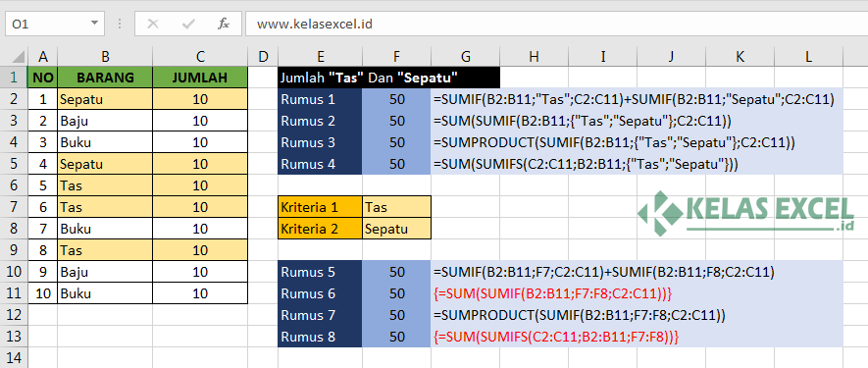
Task: Click the SUMPRODUCT array constant formula in row 4
Action: (614, 143)
